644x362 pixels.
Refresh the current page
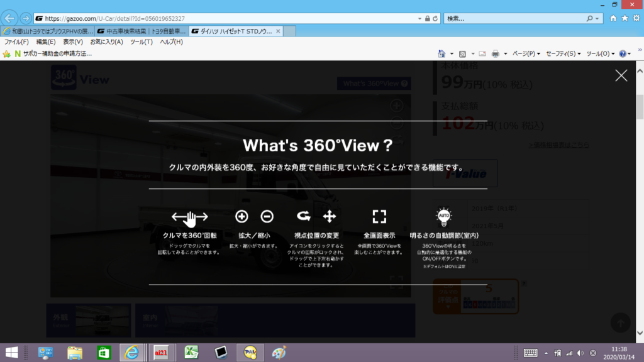click(435, 18)
